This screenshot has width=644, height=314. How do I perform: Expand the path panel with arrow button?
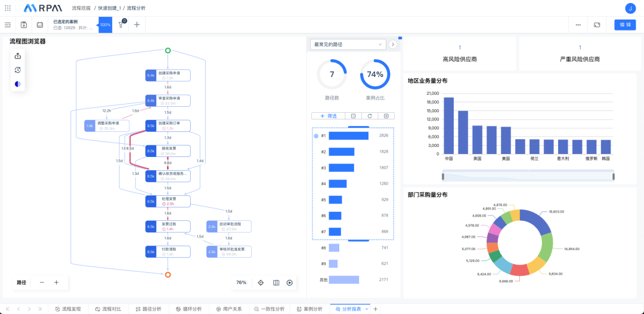click(x=393, y=44)
